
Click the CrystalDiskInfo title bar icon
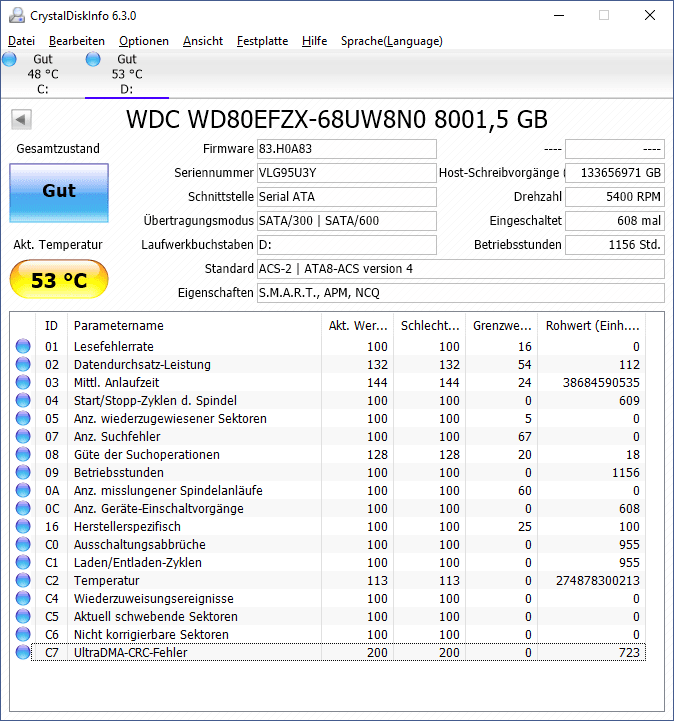[17, 15]
